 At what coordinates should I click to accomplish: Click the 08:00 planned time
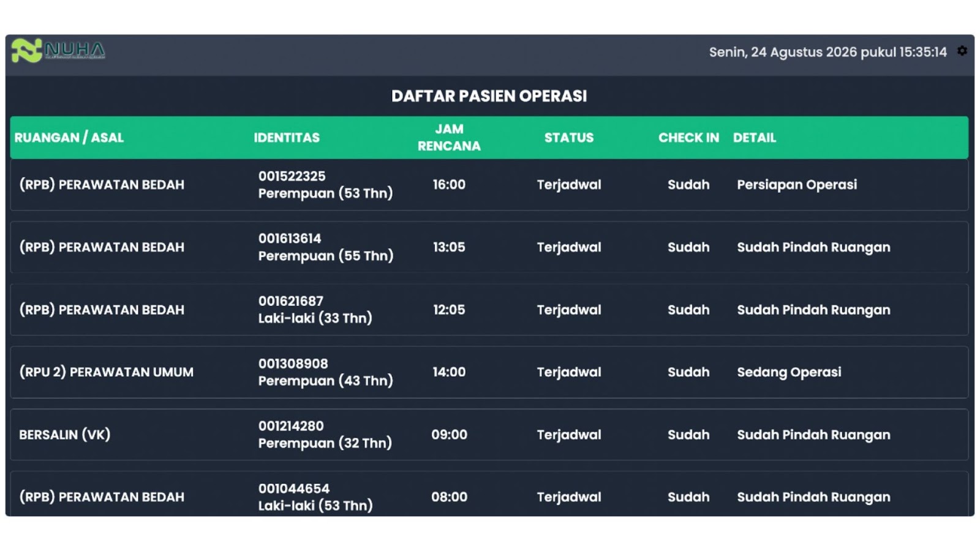449,497
